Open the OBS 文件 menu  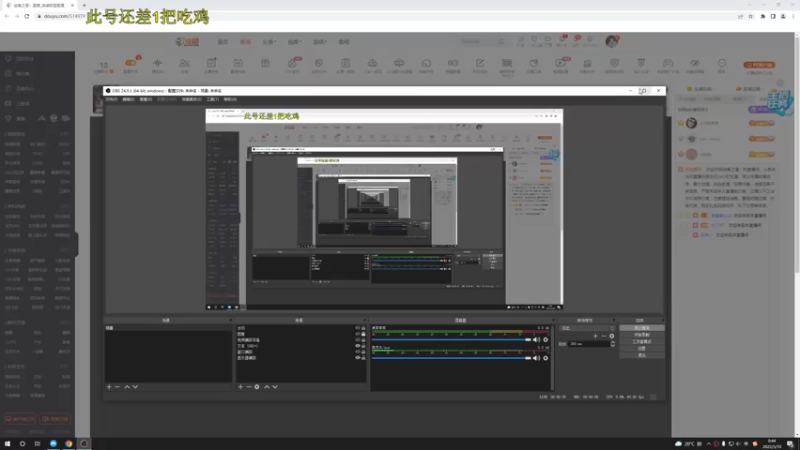(111, 99)
